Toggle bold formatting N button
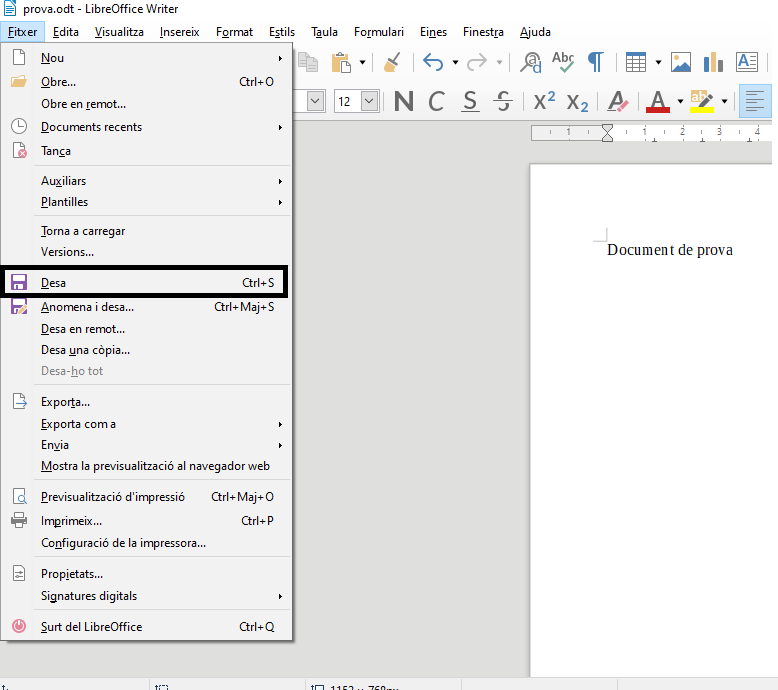Viewport: 778px width, 690px height. coord(404,102)
